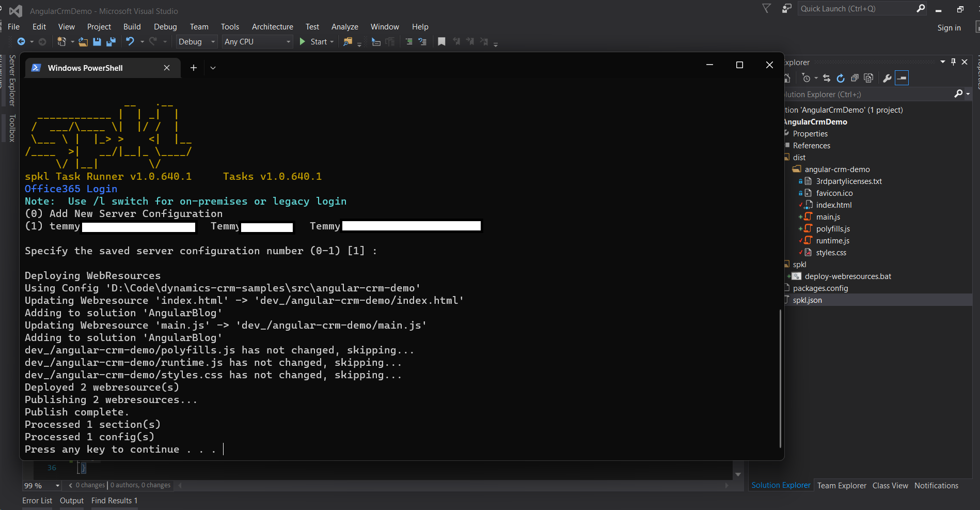980x510 pixels.
Task: Click the Pending Changes Filter clock icon
Action: click(806, 78)
